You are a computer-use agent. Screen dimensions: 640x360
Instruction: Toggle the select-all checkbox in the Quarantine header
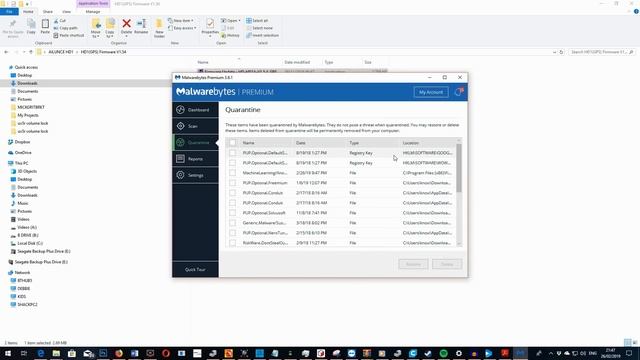point(232,143)
